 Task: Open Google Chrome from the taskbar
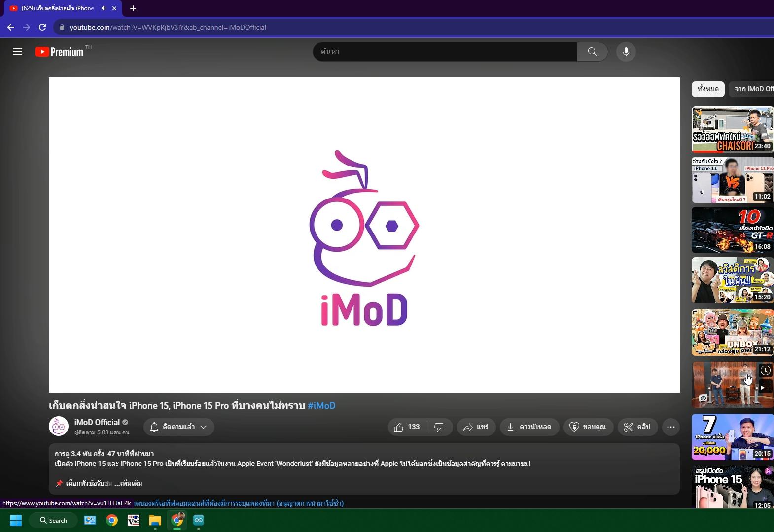click(x=112, y=520)
